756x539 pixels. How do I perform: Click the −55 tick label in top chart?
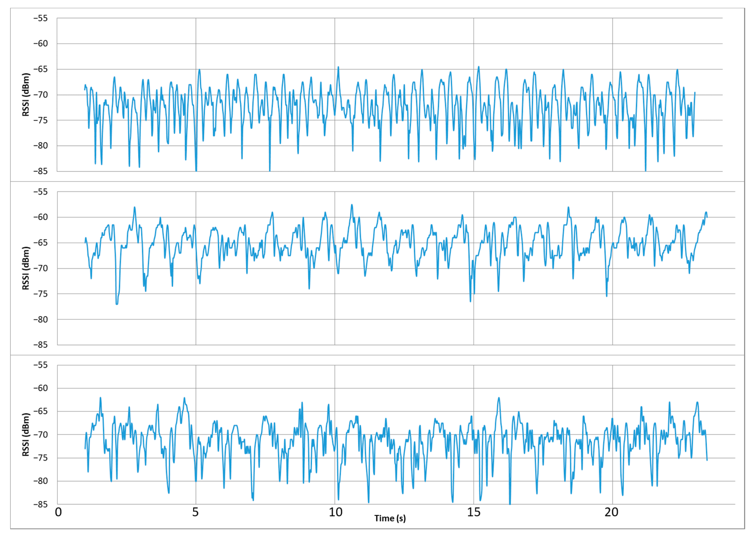40,18
